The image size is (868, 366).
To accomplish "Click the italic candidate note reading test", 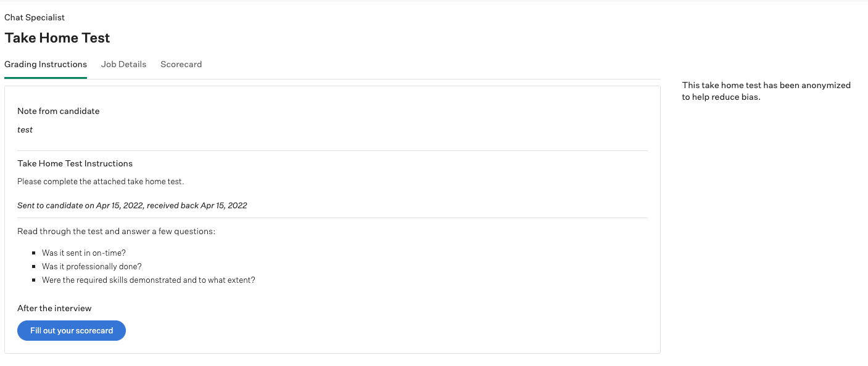I will (x=25, y=129).
